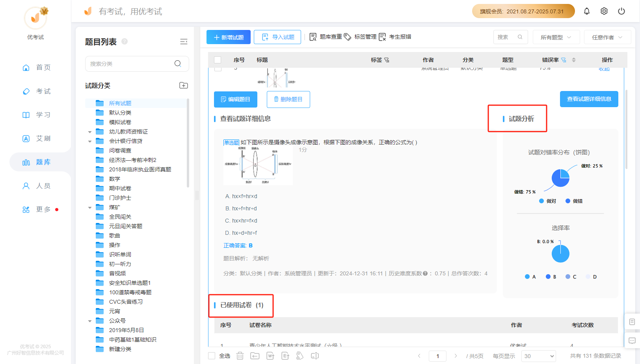This screenshot has height=364, width=640.
Task: Click the 标签 column filter icon
Action: [x=387, y=60]
